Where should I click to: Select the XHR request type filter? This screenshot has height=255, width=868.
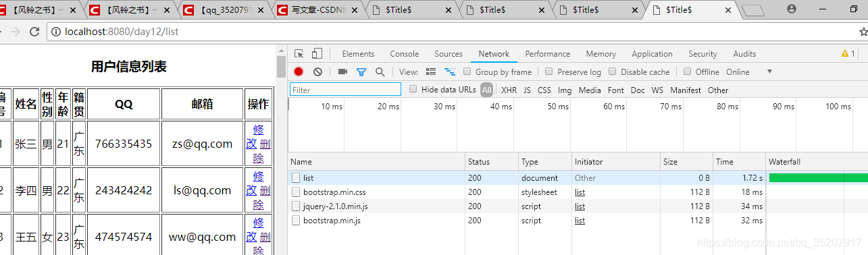point(509,90)
